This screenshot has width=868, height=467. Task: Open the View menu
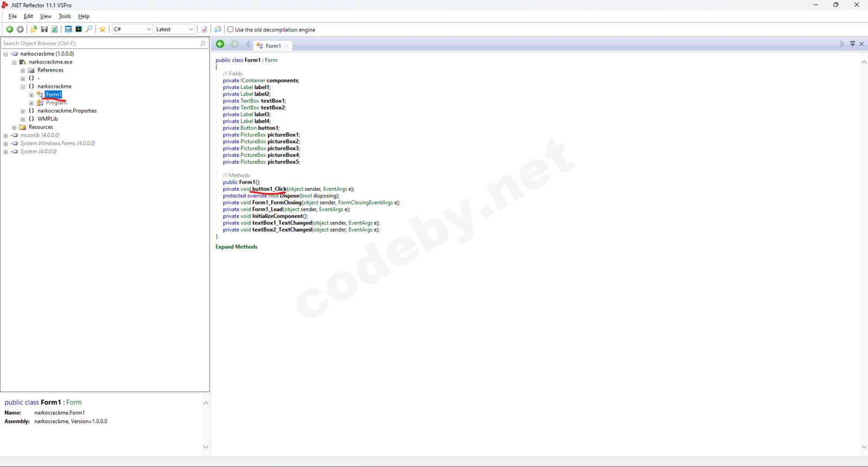pos(46,16)
